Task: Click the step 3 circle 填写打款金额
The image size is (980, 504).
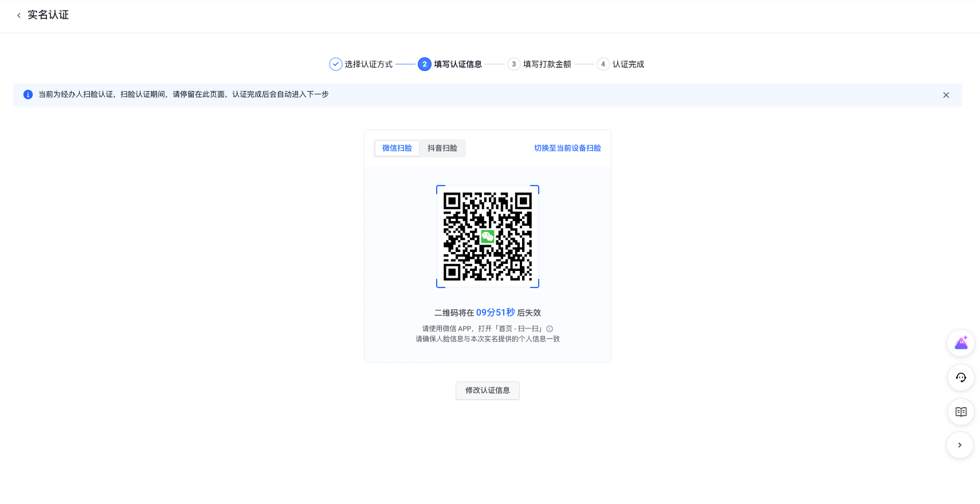Action: pos(513,64)
